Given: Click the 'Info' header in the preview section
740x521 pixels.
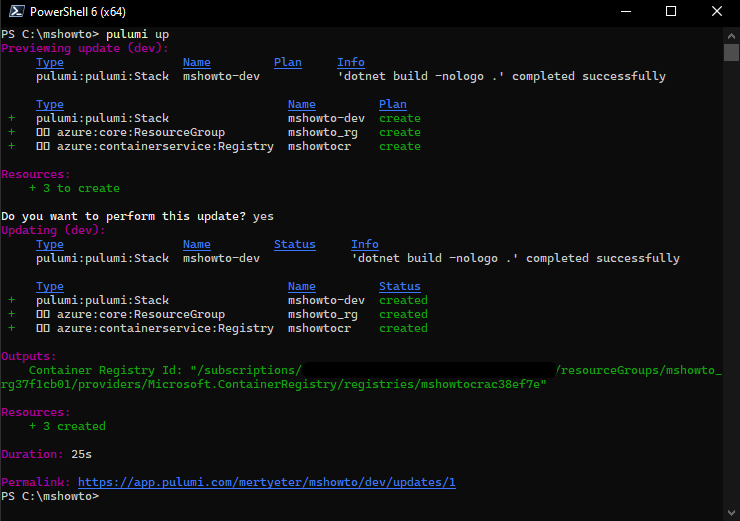Looking at the screenshot, I should (351, 62).
